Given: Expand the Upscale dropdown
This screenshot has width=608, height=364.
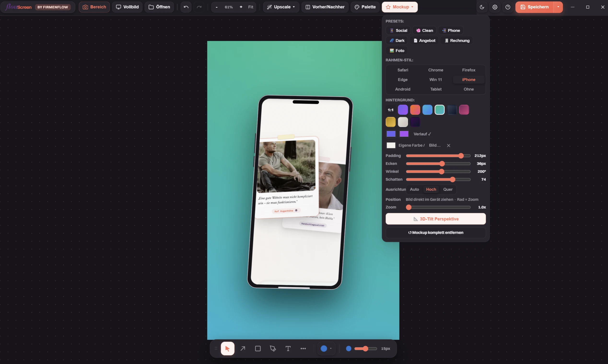Looking at the screenshot, I should 281,7.
